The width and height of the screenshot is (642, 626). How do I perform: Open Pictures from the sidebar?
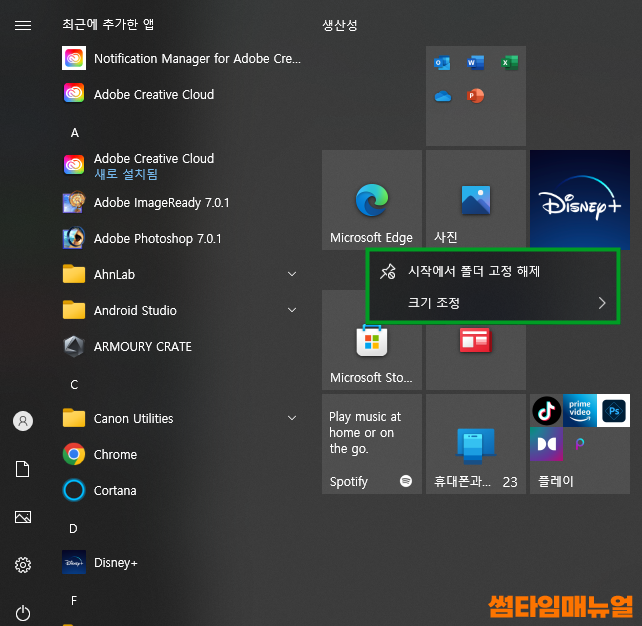pyautogui.click(x=23, y=517)
